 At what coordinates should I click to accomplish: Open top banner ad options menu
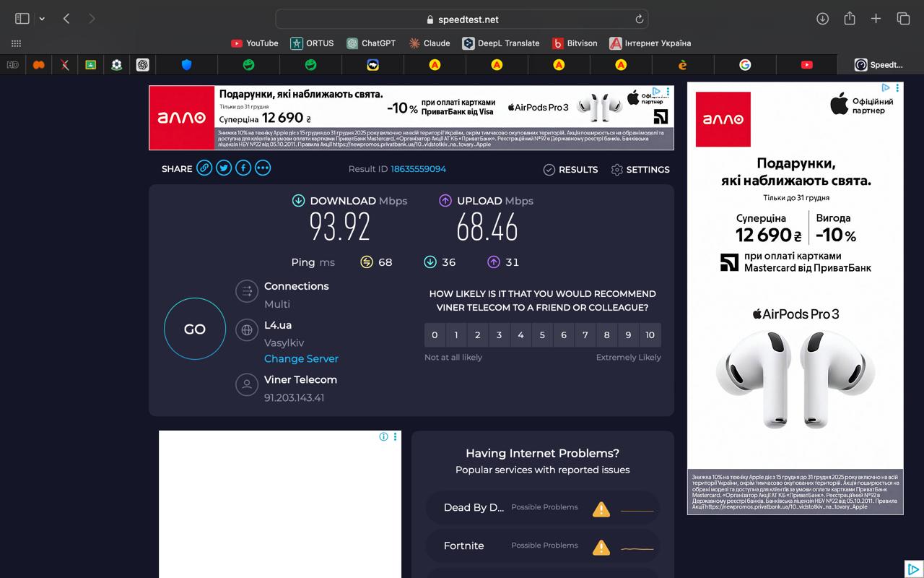click(668, 92)
